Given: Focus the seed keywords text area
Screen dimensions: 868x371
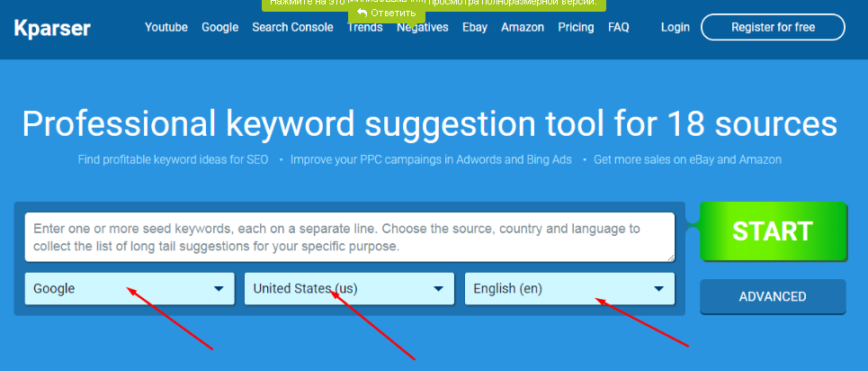Looking at the screenshot, I should coord(349,238).
